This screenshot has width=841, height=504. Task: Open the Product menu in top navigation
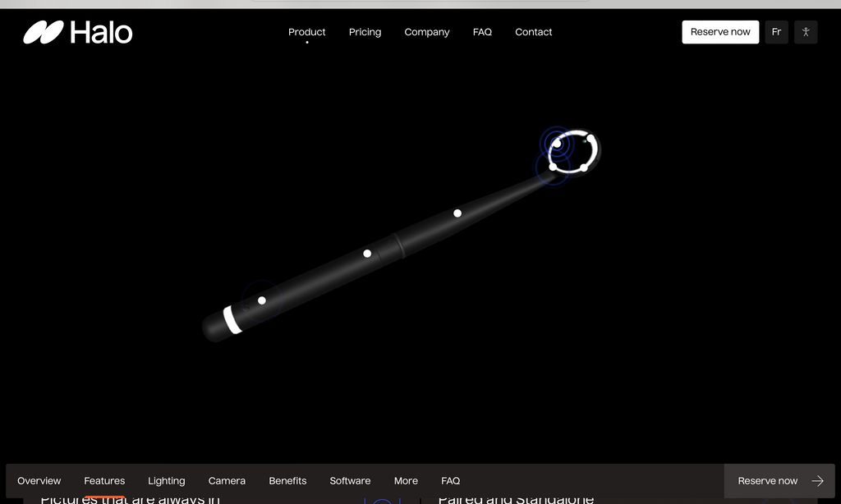pyautogui.click(x=307, y=32)
